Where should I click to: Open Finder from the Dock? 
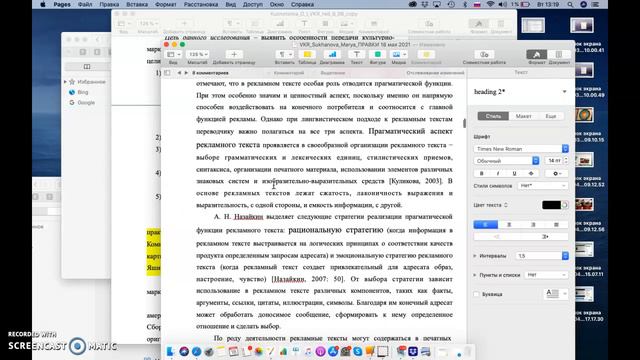tap(171, 351)
